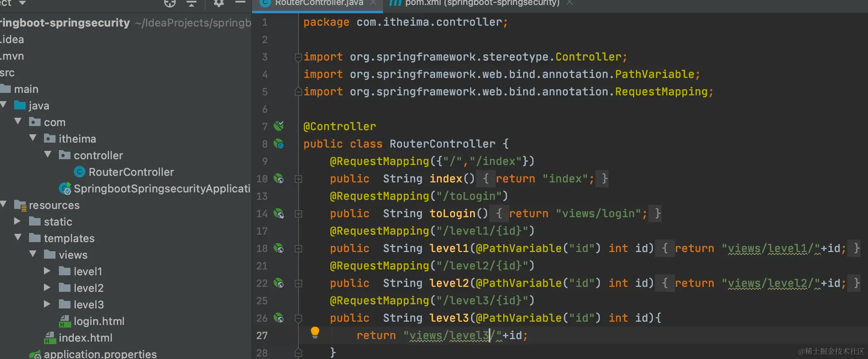Click the templates folder icon

pos(35,238)
